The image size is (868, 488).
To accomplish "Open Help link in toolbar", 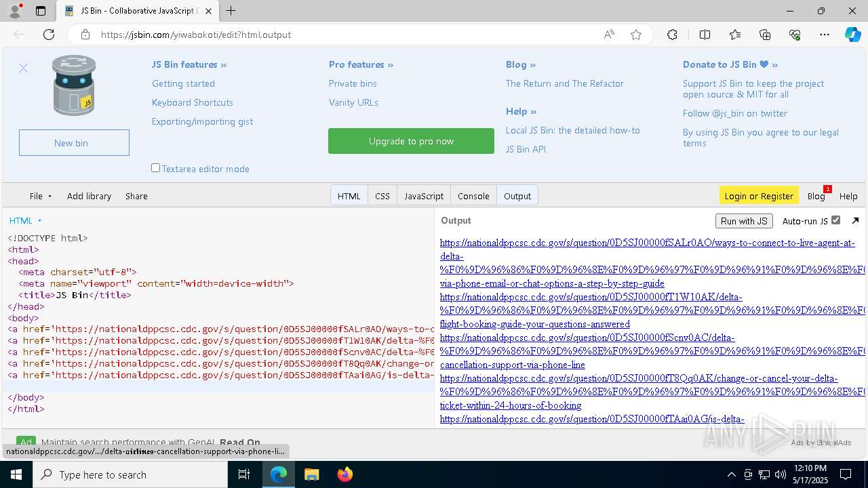I will [x=848, y=196].
